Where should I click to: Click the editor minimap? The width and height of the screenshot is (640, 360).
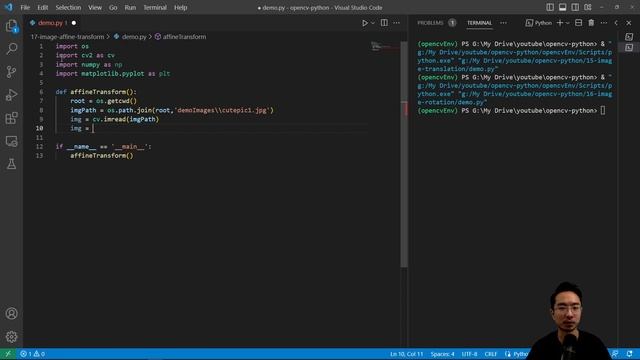(385, 47)
